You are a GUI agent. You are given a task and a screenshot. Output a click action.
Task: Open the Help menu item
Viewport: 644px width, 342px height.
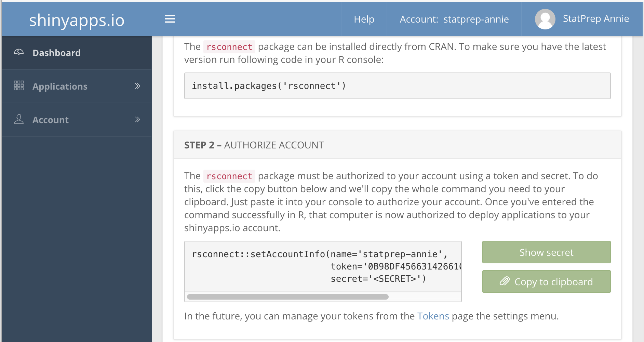(364, 19)
